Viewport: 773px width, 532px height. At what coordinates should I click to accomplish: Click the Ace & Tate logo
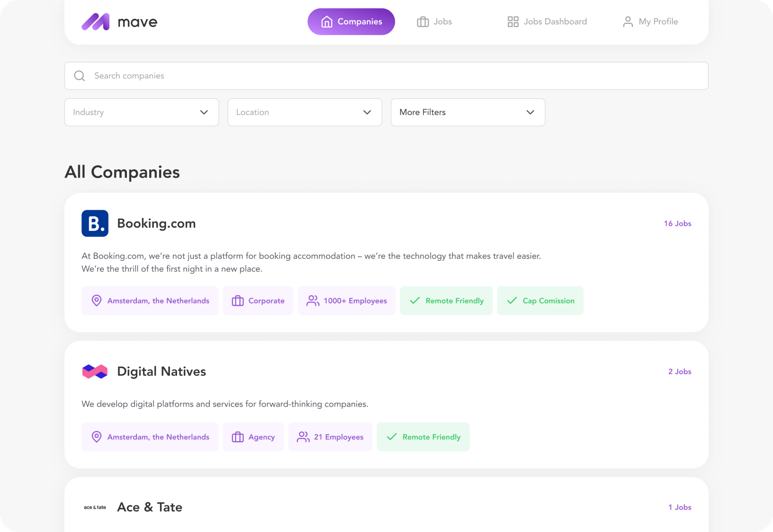[95, 507]
